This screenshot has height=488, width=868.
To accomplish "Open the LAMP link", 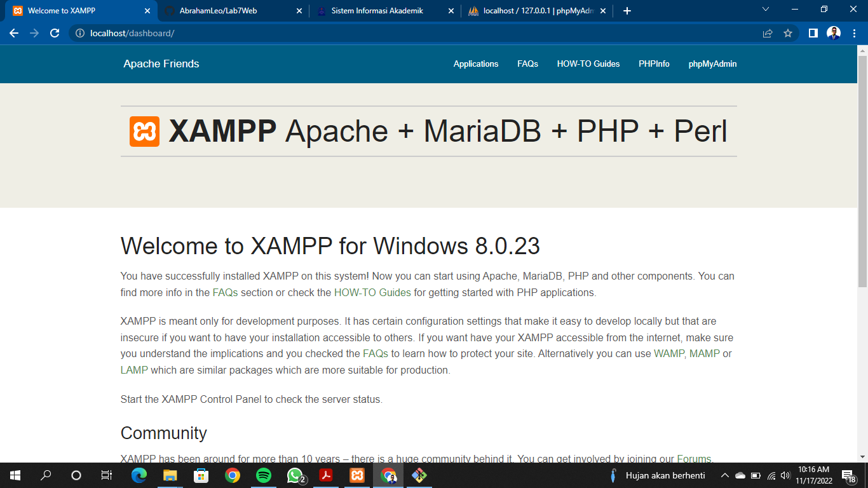I will coord(134,370).
